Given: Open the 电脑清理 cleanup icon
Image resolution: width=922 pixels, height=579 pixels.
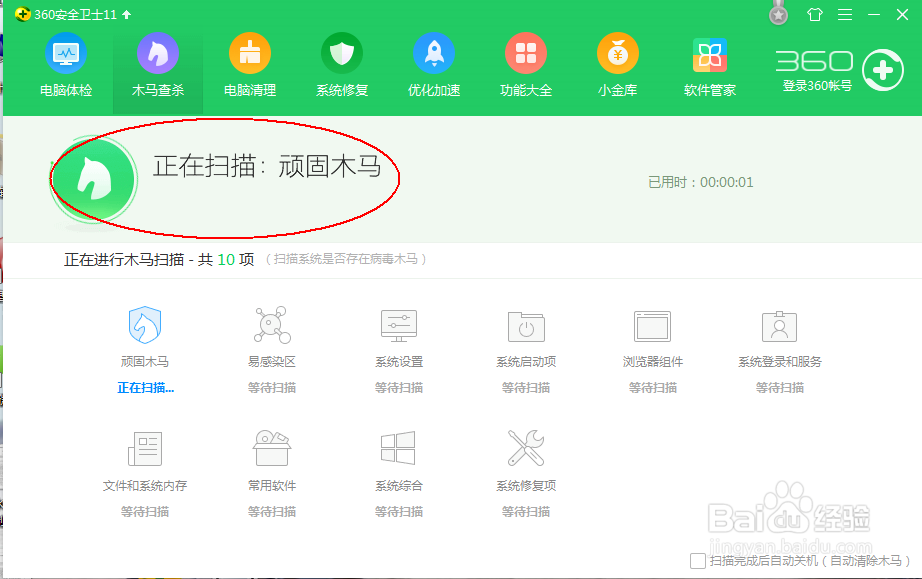Looking at the screenshot, I should (x=250, y=53).
